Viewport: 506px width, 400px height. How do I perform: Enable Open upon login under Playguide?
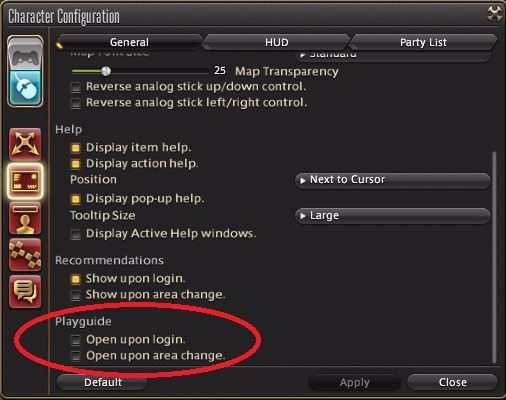pyautogui.click(x=76, y=340)
